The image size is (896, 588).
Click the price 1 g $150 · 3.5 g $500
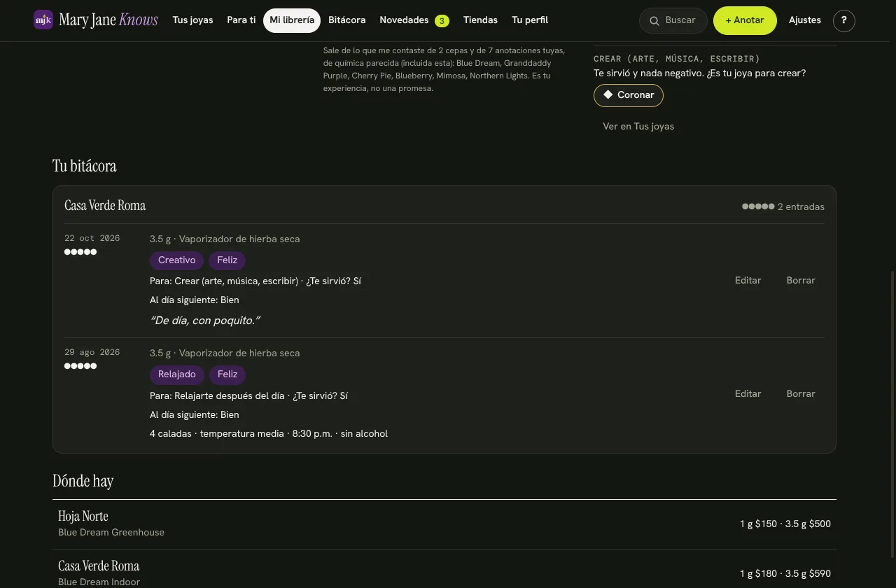[785, 524]
